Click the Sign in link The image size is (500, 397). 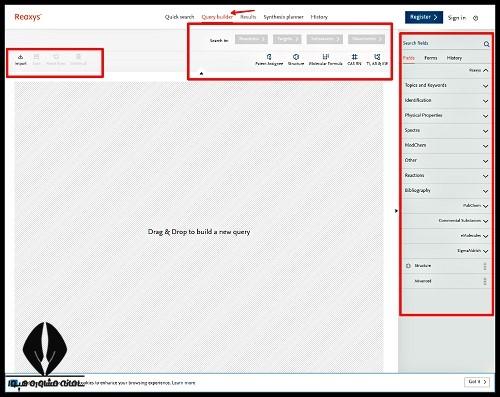pos(457,18)
